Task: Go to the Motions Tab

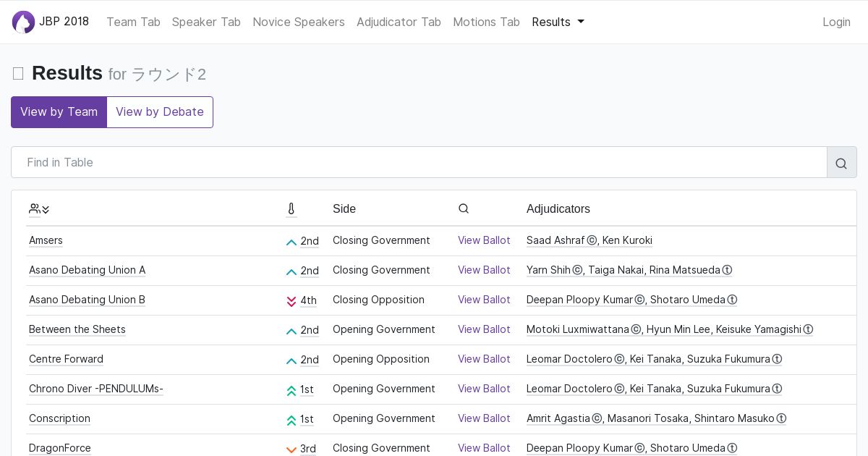Action: [486, 22]
